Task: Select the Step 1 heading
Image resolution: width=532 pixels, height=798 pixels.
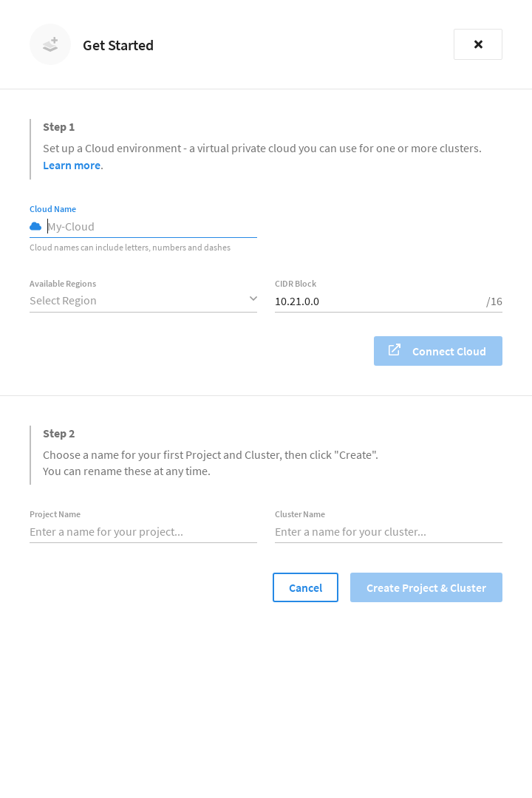Action: 59,126
